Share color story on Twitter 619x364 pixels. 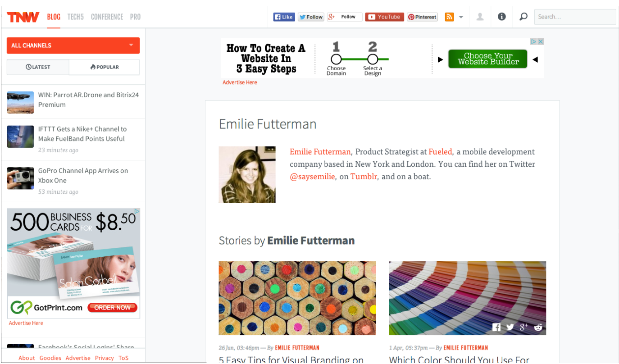point(510,328)
